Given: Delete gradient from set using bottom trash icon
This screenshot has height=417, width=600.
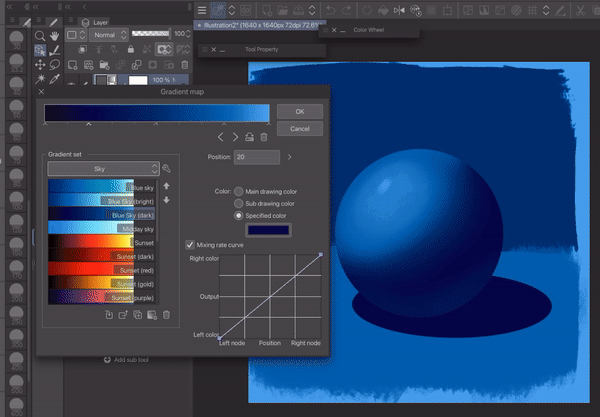Looking at the screenshot, I should point(166,315).
